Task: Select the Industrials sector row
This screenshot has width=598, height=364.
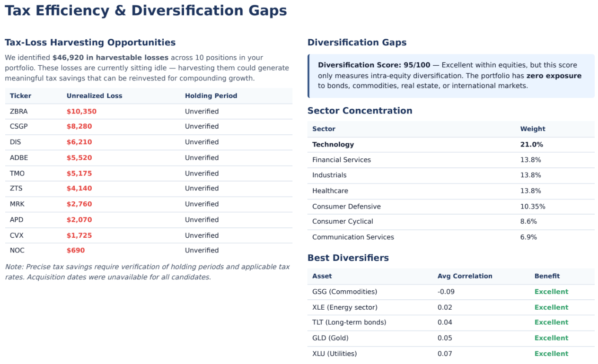Action: point(451,175)
